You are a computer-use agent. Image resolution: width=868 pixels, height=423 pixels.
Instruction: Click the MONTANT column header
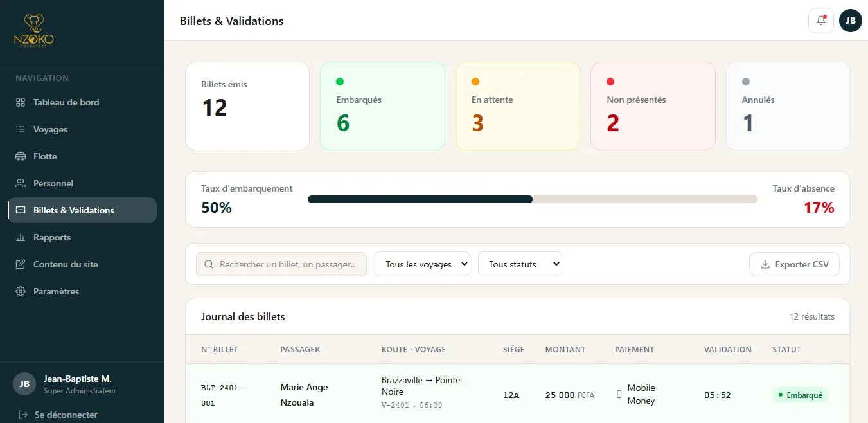[x=565, y=350]
